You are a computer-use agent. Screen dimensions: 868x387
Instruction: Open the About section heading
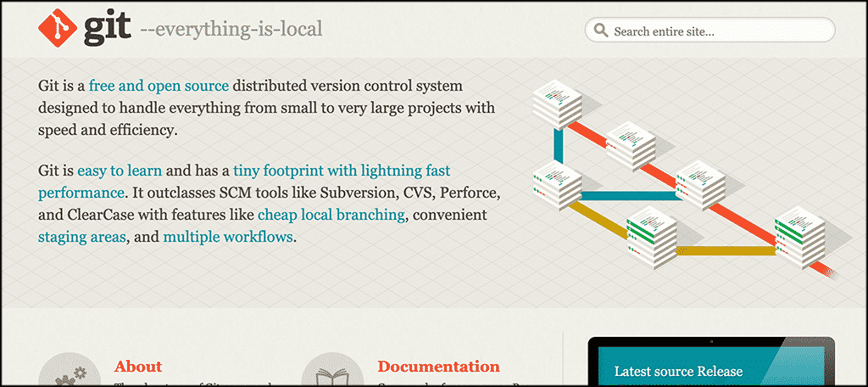tap(138, 367)
